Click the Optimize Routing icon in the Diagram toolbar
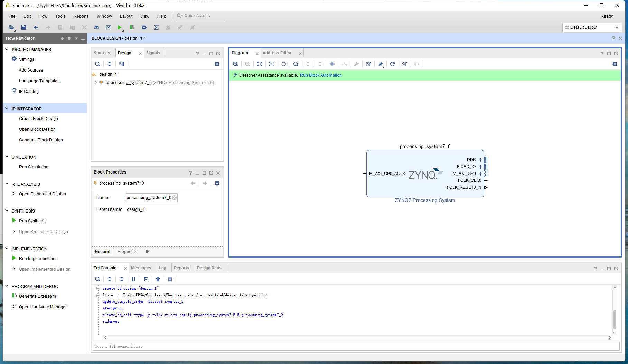This screenshot has width=628, height=364. click(x=405, y=64)
